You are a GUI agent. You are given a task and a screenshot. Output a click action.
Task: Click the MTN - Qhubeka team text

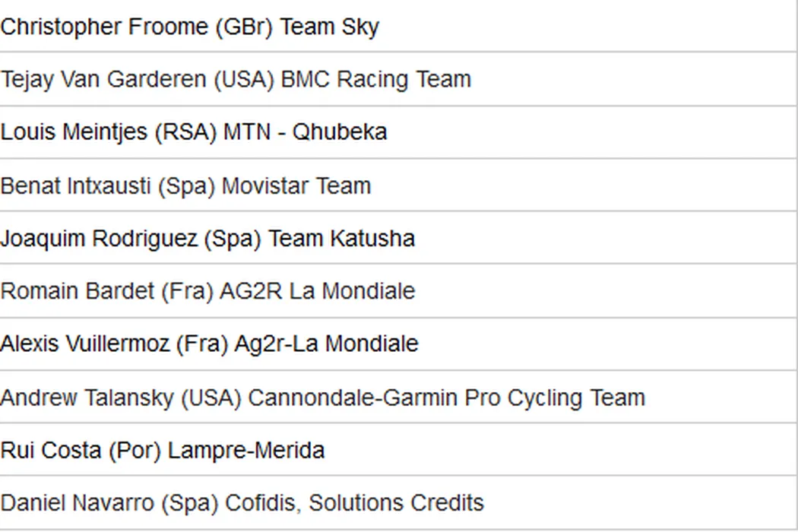305,131
